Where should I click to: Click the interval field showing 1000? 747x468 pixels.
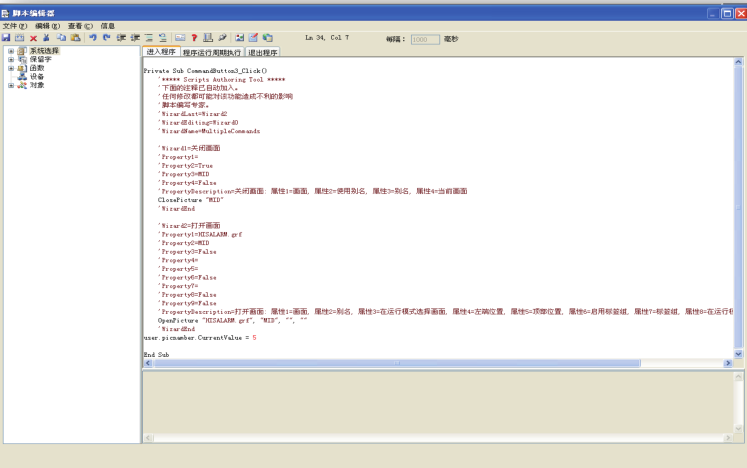pyautogui.click(x=425, y=40)
